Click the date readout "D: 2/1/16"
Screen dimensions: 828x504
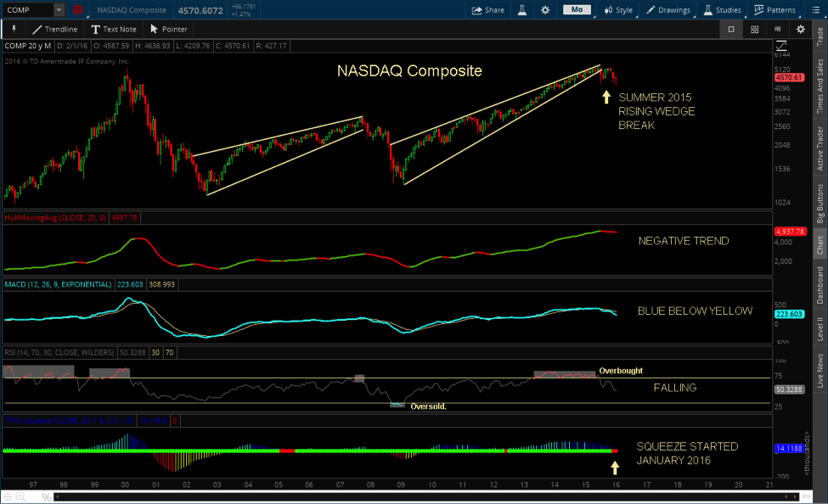72,46
